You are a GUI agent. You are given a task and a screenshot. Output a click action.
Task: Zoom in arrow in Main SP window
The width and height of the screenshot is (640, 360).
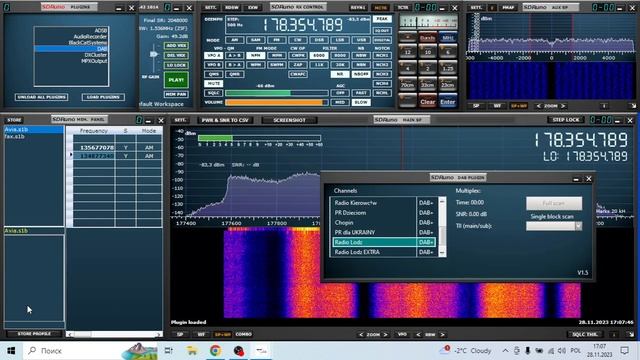pyautogui.click(x=385, y=335)
